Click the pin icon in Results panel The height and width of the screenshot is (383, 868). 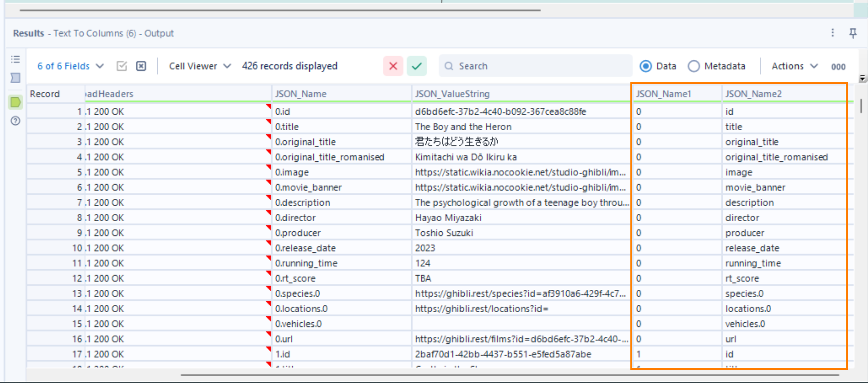853,33
